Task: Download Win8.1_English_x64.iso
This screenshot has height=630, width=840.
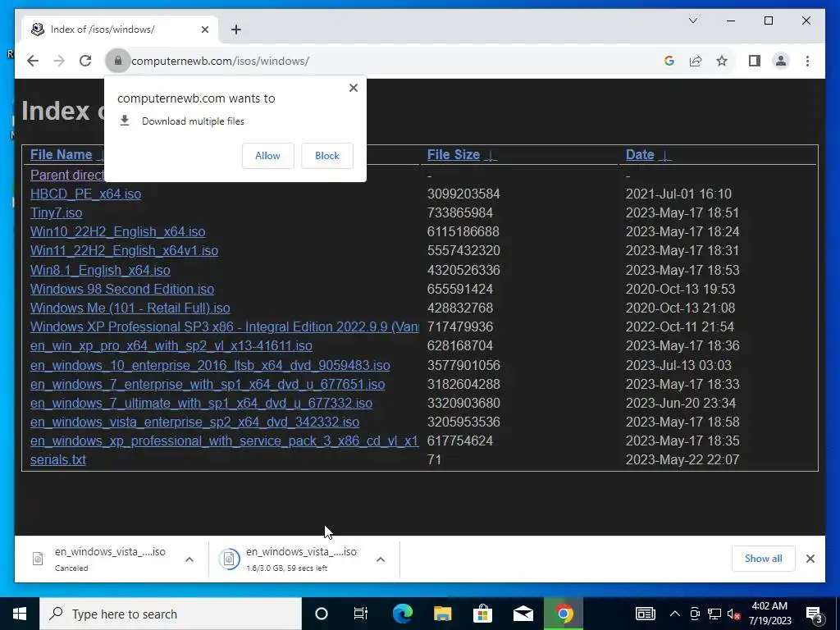Action: (x=100, y=270)
